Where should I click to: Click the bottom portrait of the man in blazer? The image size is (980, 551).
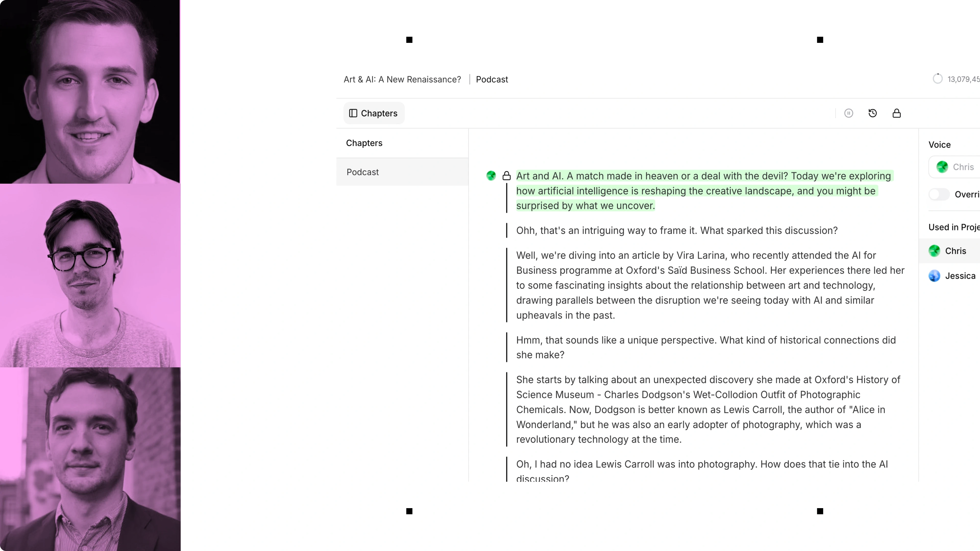coord(90,459)
